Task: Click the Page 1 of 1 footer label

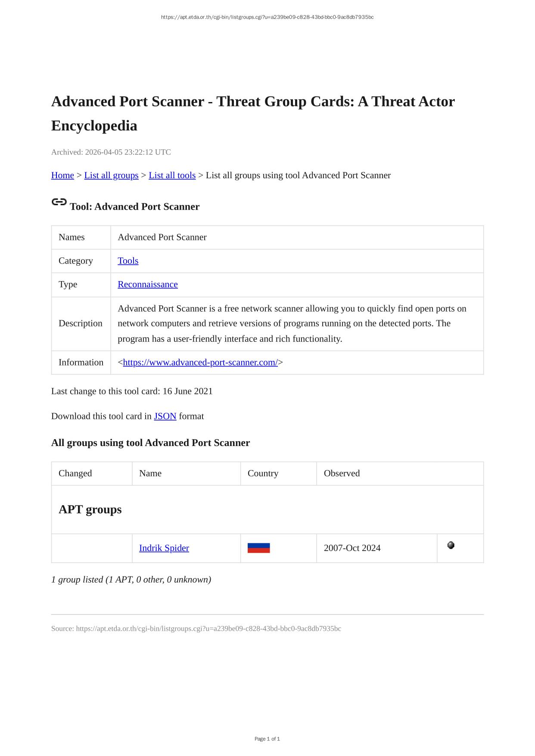Action: tap(267, 739)
